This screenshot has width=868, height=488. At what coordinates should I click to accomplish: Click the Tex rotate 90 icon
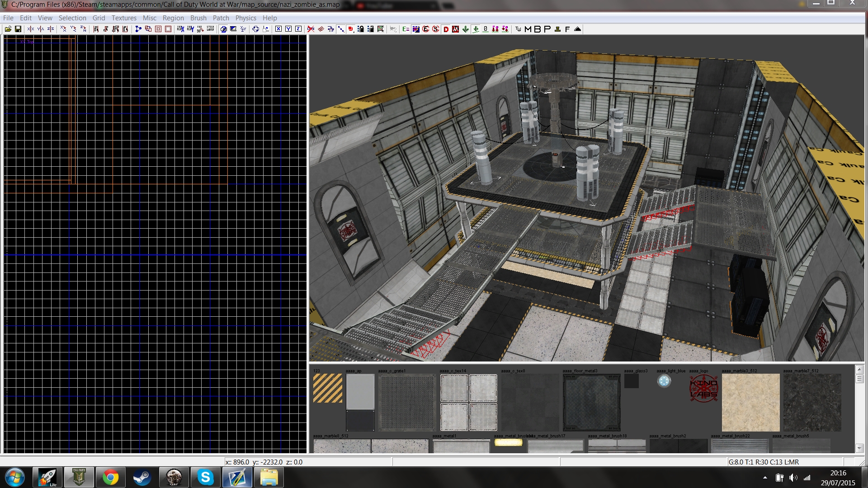pos(200,29)
